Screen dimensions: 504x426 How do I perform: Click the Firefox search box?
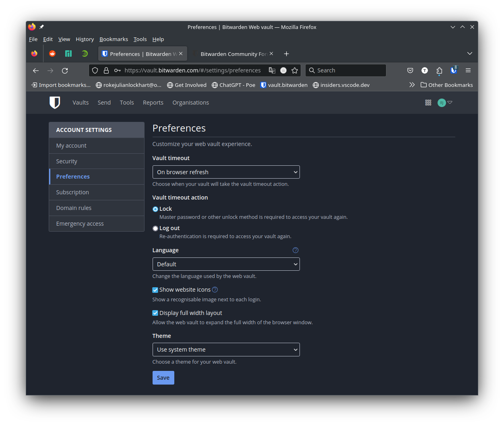click(346, 70)
